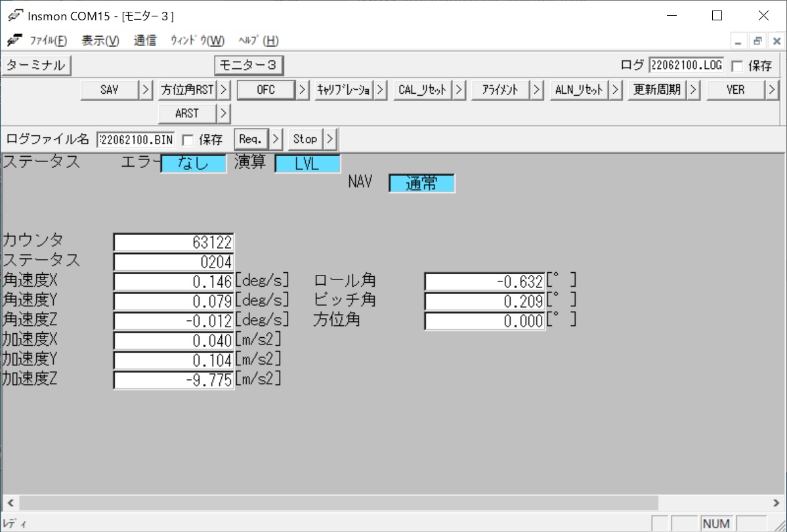Click the 演算 status box LVL
The height and width of the screenshot is (532, 787).
point(308,163)
